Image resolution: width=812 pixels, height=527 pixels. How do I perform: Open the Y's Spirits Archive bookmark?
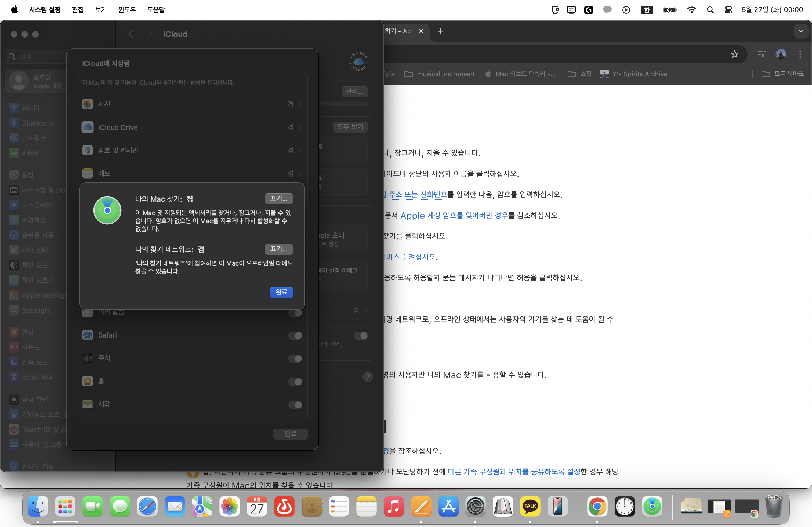634,74
